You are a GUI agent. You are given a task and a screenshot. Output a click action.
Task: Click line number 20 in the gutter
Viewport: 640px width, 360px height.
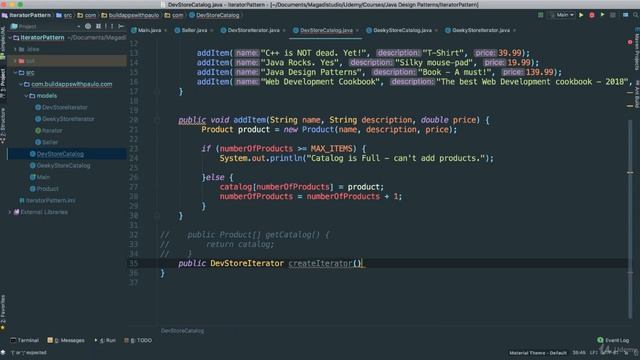point(134,120)
